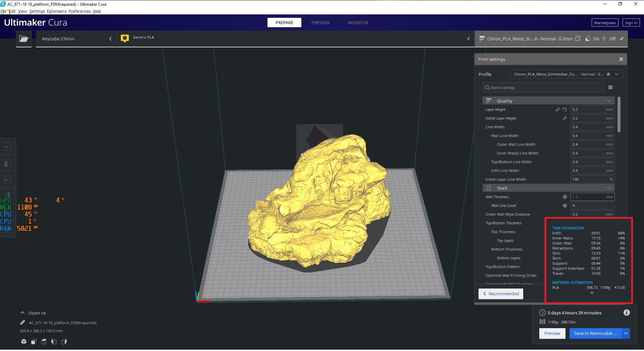This screenshot has width=644, height=351.
Task: Open the print settings summary bar
Action: [551, 39]
